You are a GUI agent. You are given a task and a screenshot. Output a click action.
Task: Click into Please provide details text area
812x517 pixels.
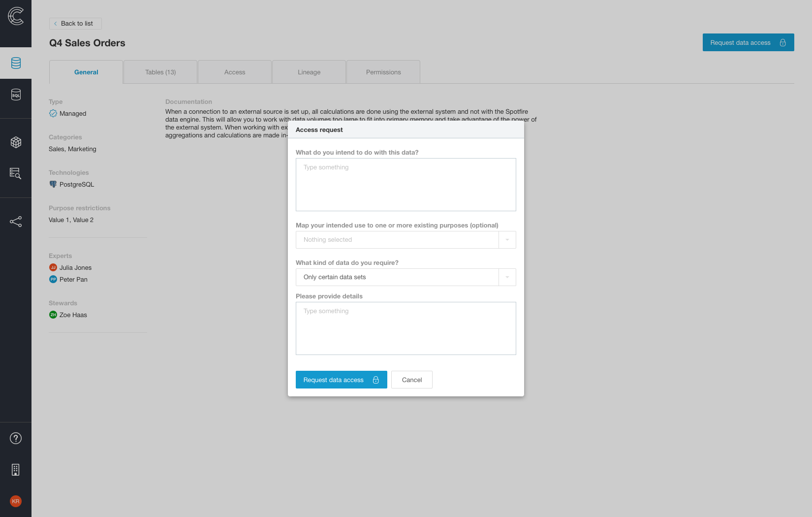tap(406, 328)
